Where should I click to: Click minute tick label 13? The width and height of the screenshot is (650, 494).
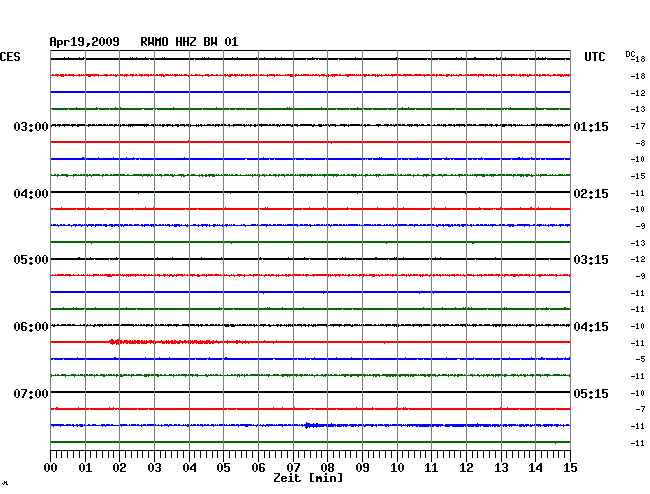point(501,467)
